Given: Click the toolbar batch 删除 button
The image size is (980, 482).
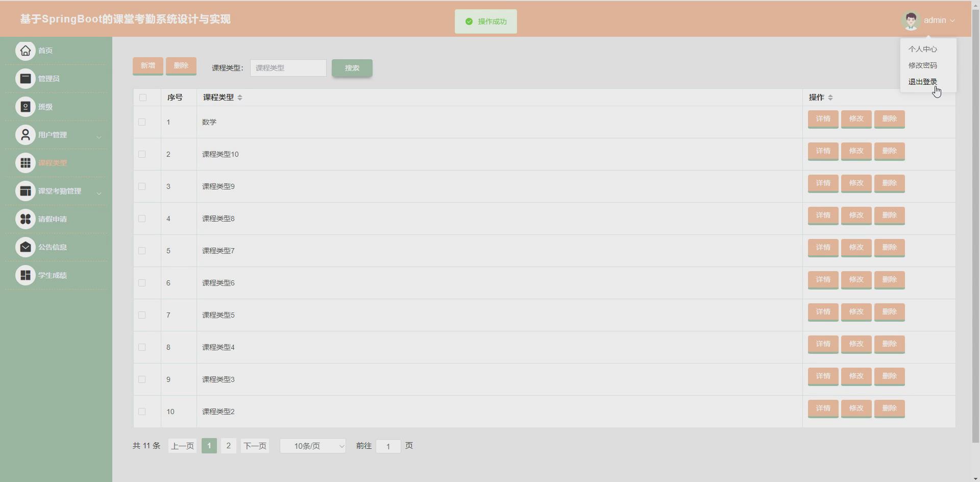Looking at the screenshot, I should pyautogui.click(x=181, y=66).
